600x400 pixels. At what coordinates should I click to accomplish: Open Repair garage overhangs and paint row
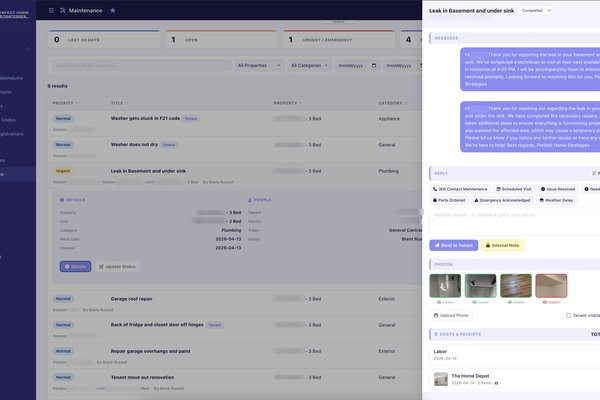click(235, 356)
